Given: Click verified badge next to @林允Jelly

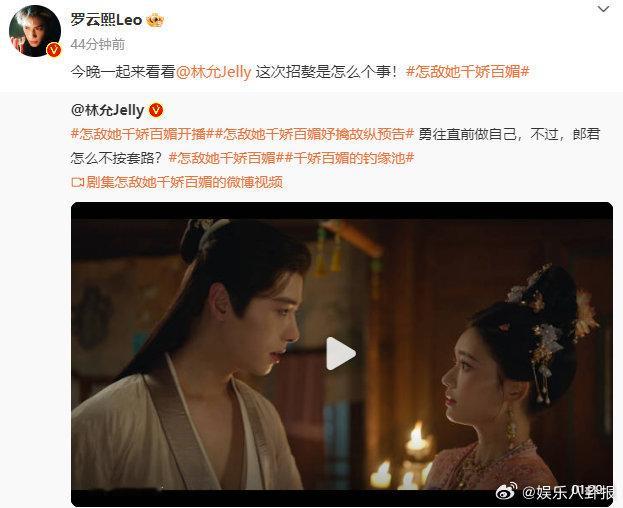Looking at the screenshot, I should click(156, 110).
